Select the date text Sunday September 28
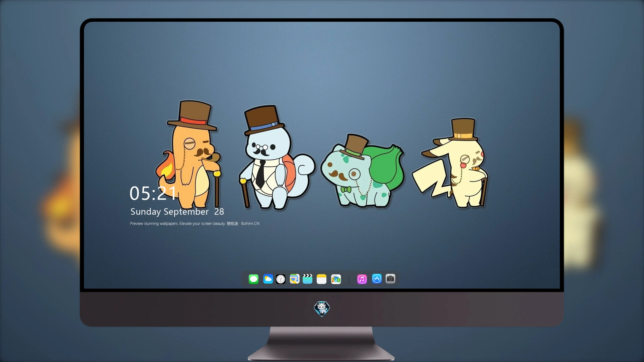 coord(177,212)
